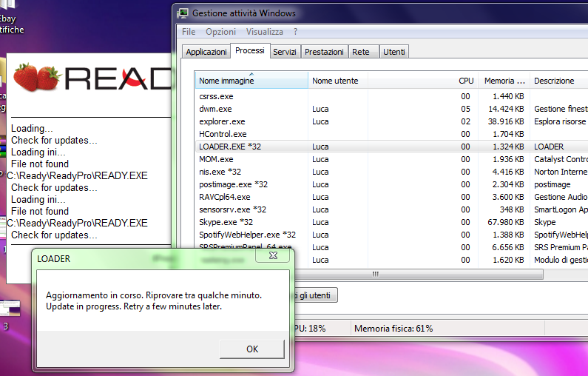Screen dimensions: 588x376
Task: Select the csrss.exe process row
Action: coord(391,96)
